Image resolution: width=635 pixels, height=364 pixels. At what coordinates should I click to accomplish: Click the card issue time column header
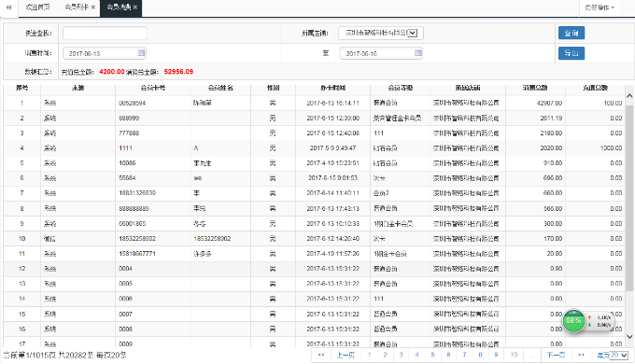coord(332,88)
